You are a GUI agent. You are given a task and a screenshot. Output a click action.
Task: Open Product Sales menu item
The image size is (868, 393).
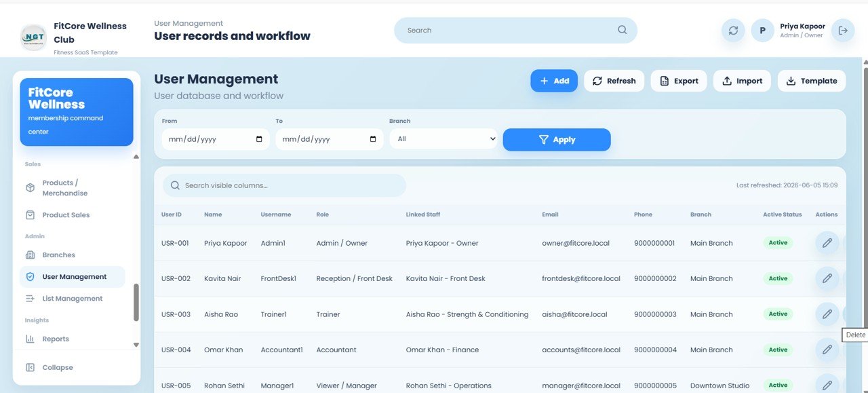pos(73,215)
